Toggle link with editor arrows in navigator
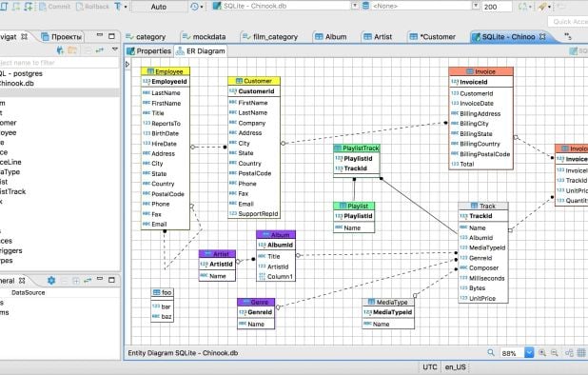The width and height of the screenshot is (588, 375). (x=99, y=49)
